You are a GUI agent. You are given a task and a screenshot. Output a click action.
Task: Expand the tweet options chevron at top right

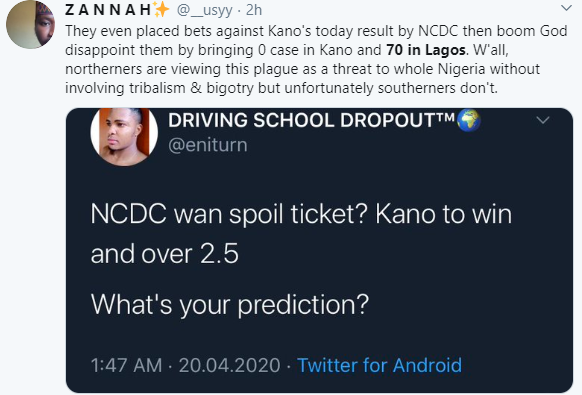tap(566, 8)
